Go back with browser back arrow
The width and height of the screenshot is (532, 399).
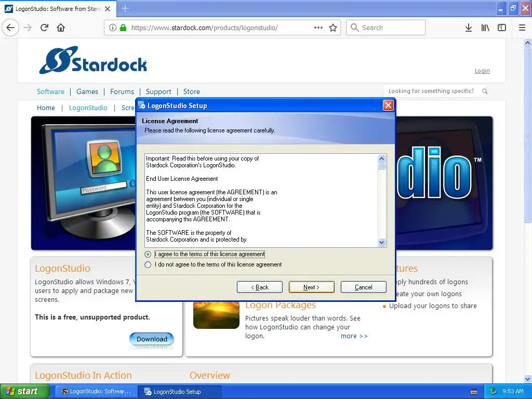click(x=10, y=28)
